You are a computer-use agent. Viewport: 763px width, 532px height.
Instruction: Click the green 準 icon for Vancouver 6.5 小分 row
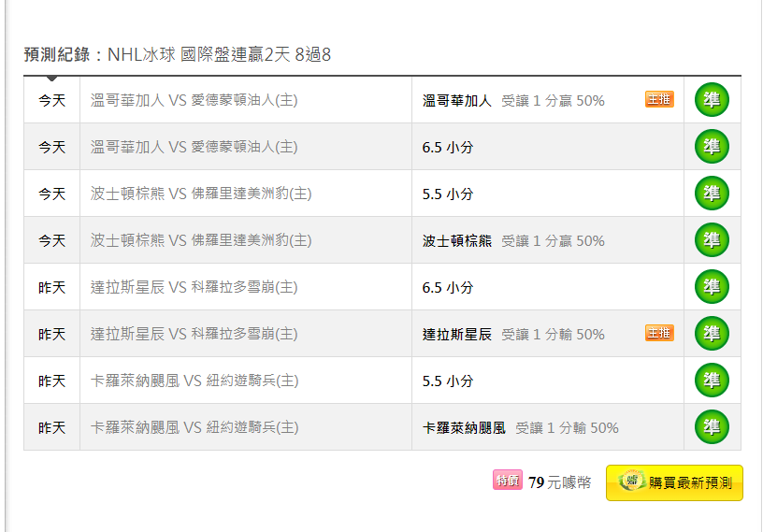[712, 147]
